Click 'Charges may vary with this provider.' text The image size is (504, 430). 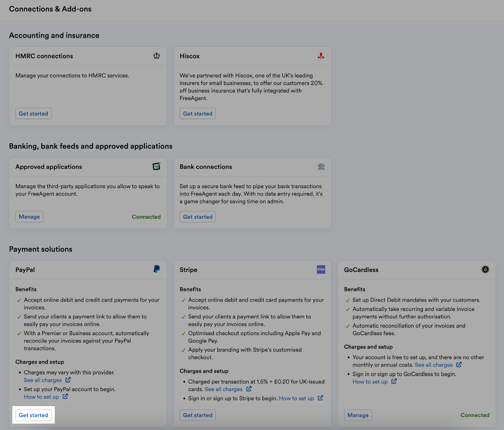[69, 372]
